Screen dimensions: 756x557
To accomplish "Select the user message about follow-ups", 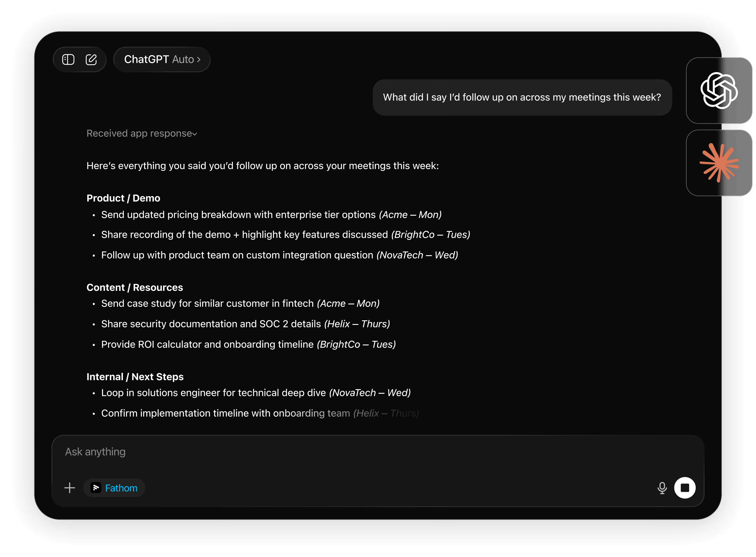I will point(522,98).
